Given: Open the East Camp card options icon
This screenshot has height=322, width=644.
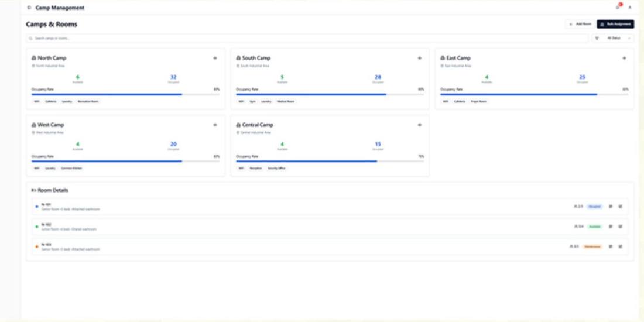Looking at the screenshot, I should click(624, 59).
